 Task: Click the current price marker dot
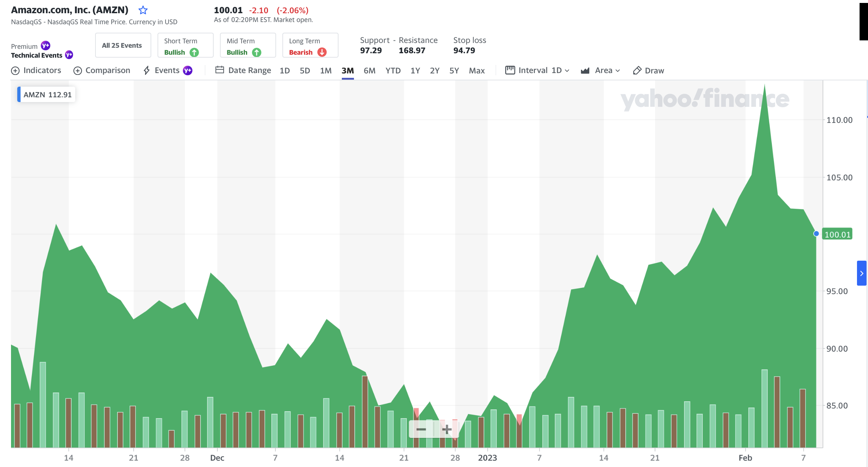point(816,234)
